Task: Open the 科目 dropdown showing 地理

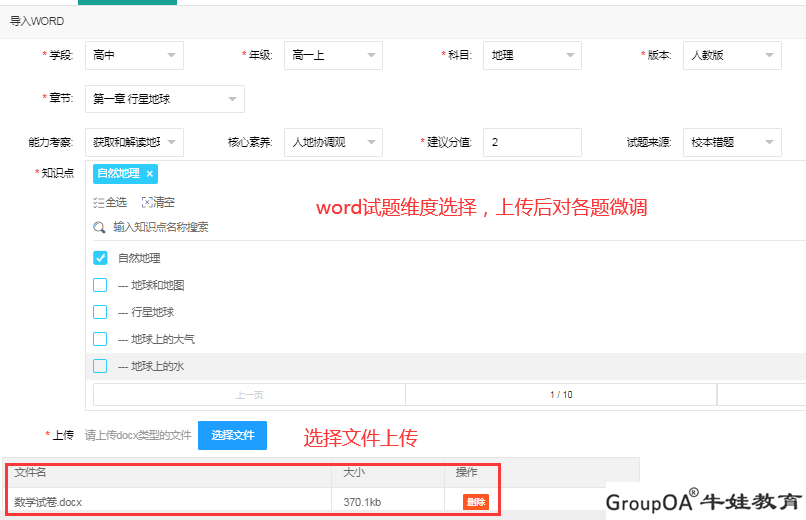Action: pos(532,56)
